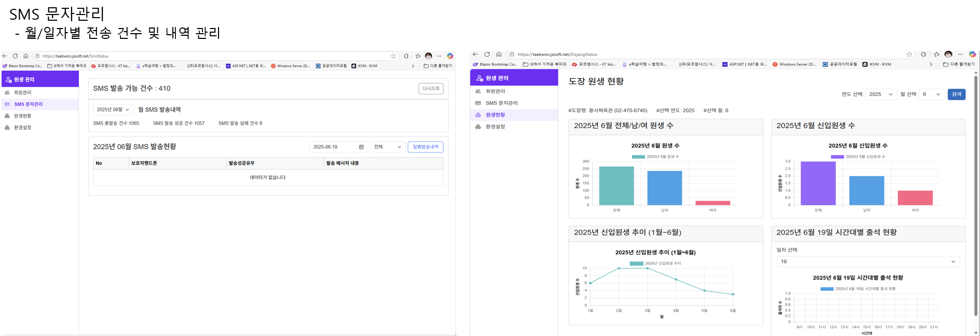Open favorites list in SmsStatus window
This screenshot has height=336, width=980.
[418, 56]
